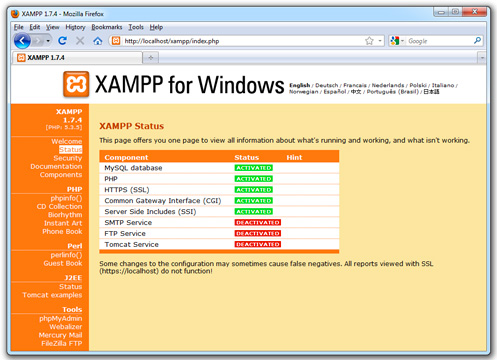Image resolution: width=497 pixels, height=360 pixels.
Task: Open the Security link in sidebar
Action: (68, 158)
